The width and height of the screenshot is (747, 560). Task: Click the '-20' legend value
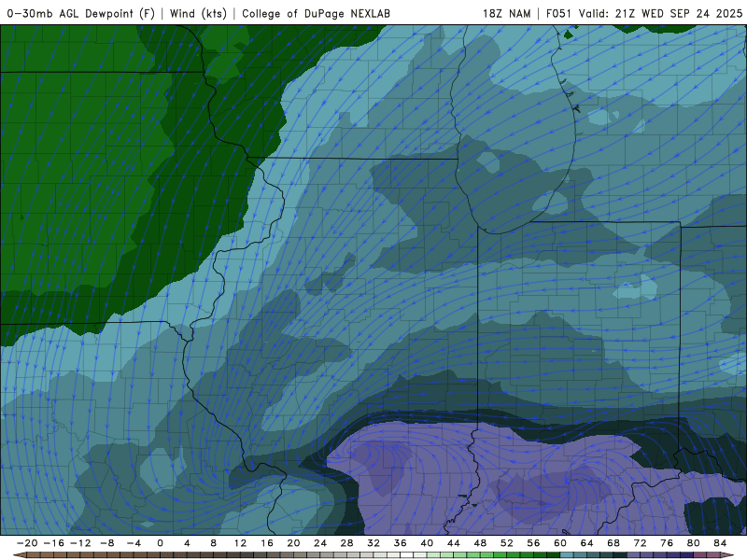[27, 543]
